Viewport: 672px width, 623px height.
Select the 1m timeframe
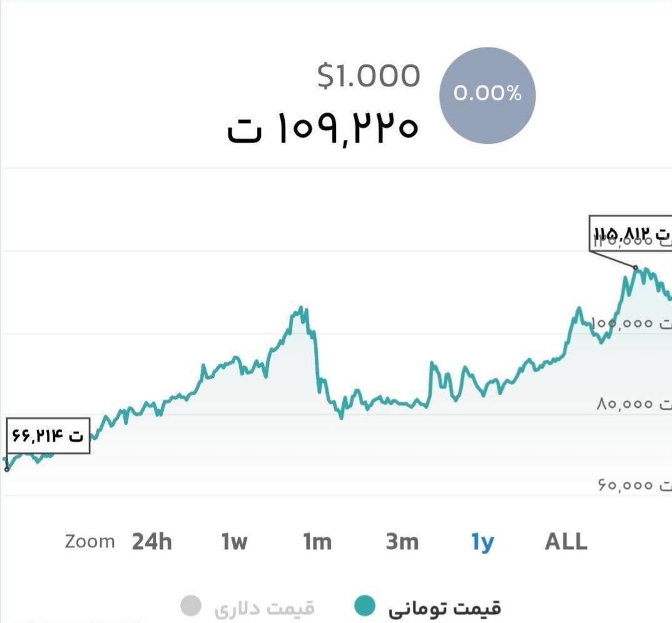[x=318, y=542]
